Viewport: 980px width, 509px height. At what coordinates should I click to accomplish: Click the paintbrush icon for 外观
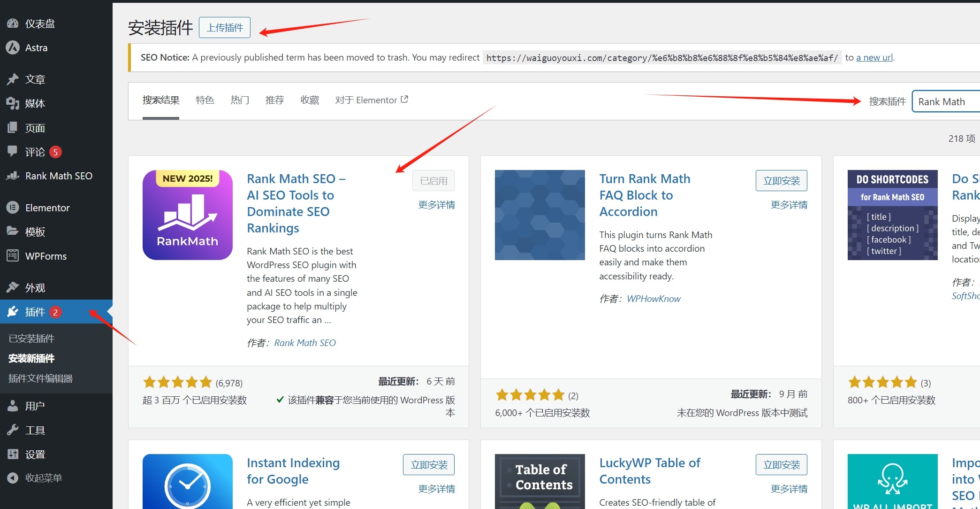(x=13, y=287)
